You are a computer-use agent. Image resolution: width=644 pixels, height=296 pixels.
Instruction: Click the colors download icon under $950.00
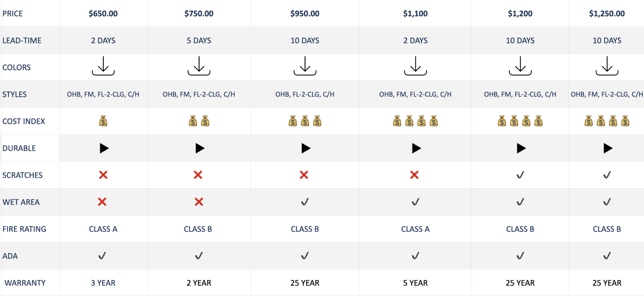(305, 66)
